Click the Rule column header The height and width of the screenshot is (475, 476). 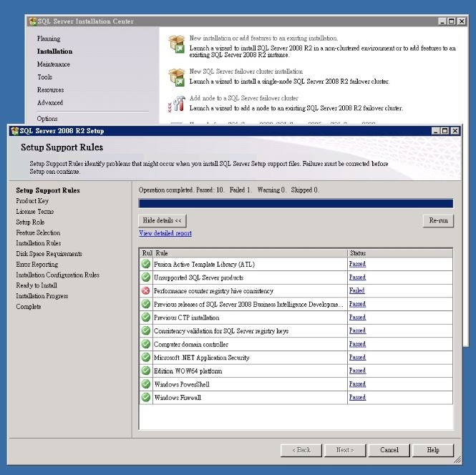click(x=250, y=253)
